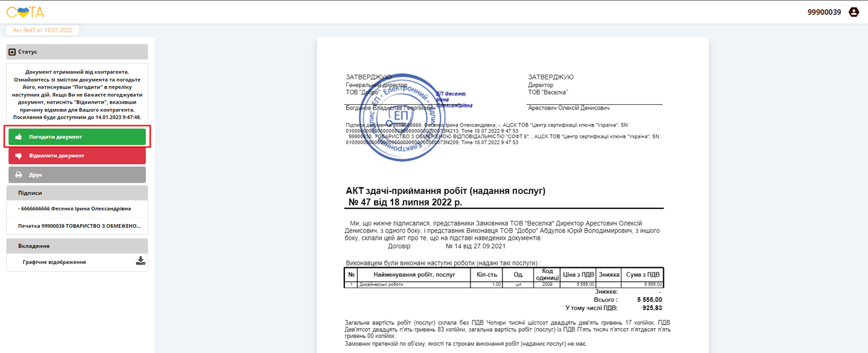Print using the Друк button

coord(77,175)
